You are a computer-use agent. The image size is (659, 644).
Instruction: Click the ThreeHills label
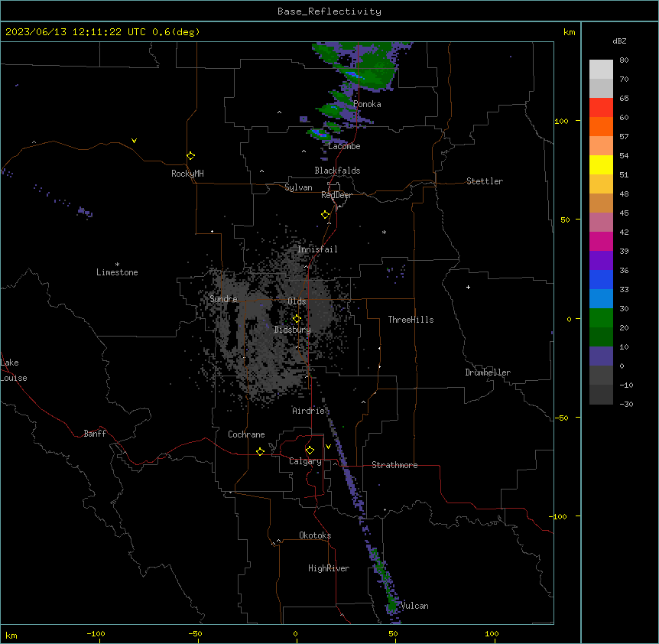pyautogui.click(x=411, y=320)
